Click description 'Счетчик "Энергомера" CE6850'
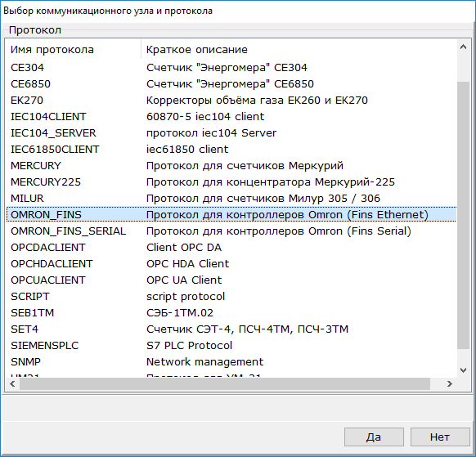 pos(230,83)
